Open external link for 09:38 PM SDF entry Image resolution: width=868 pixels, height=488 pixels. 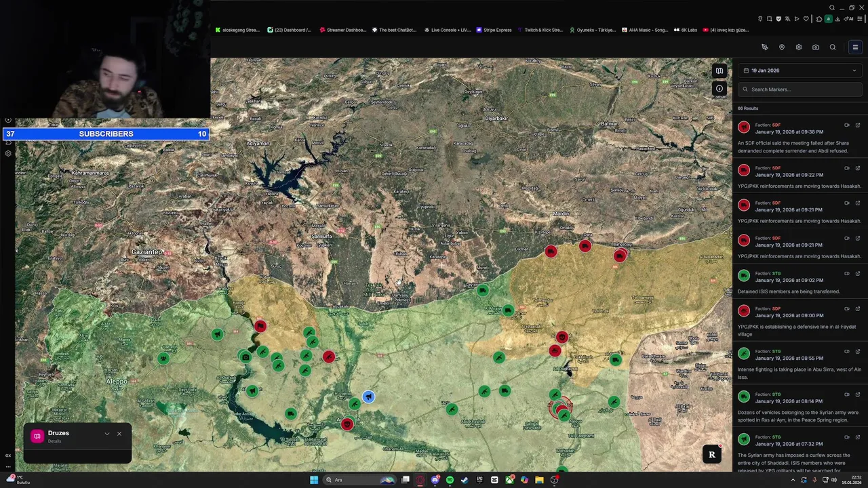[857, 125]
